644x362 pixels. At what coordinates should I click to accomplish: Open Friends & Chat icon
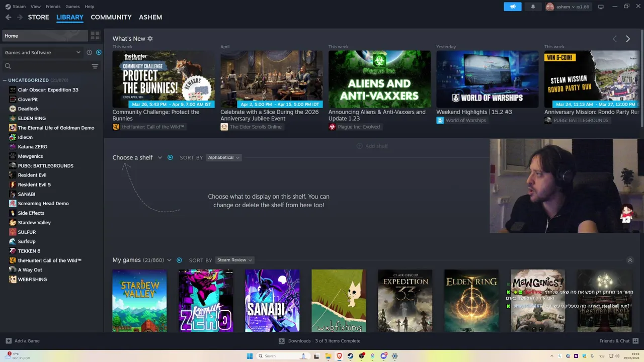(x=635, y=341)
